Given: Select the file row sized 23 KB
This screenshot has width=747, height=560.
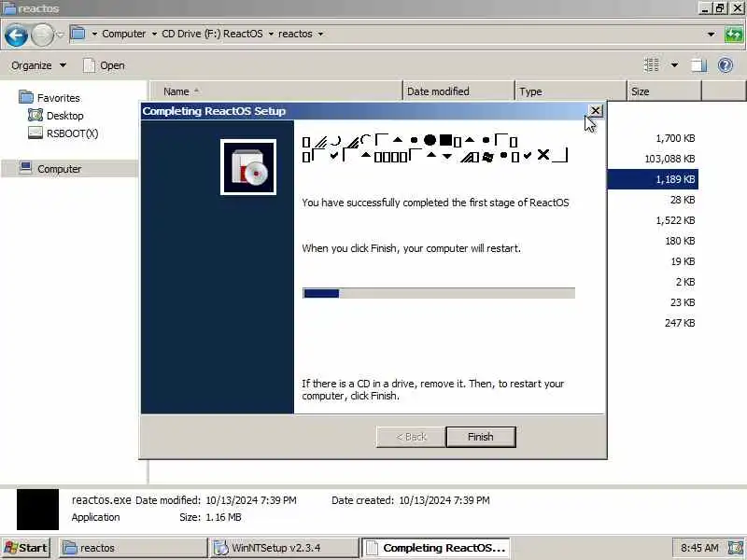Looking at the screenshot, I should 683,302.
